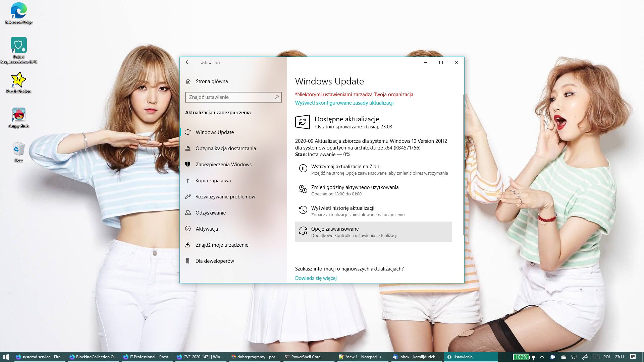
Task: Open Wyświetl skonfigurowane zasady aktualizacji link
Action: [344, 103]
